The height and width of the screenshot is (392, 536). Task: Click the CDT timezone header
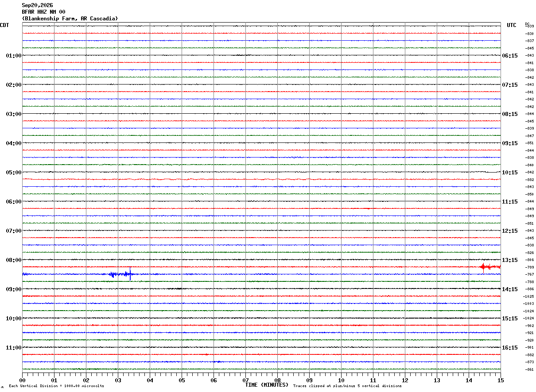(4, 25)
